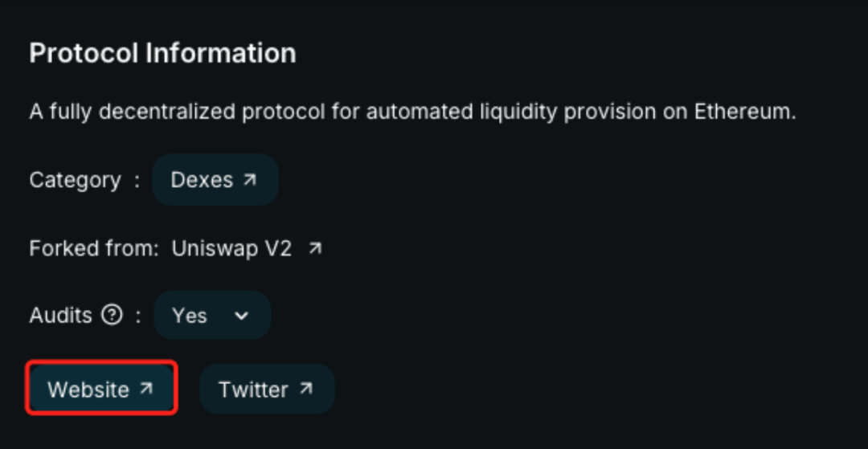Click the external arrow icon on Website
The width and height of the screenshot is (868, 449).
146,389
